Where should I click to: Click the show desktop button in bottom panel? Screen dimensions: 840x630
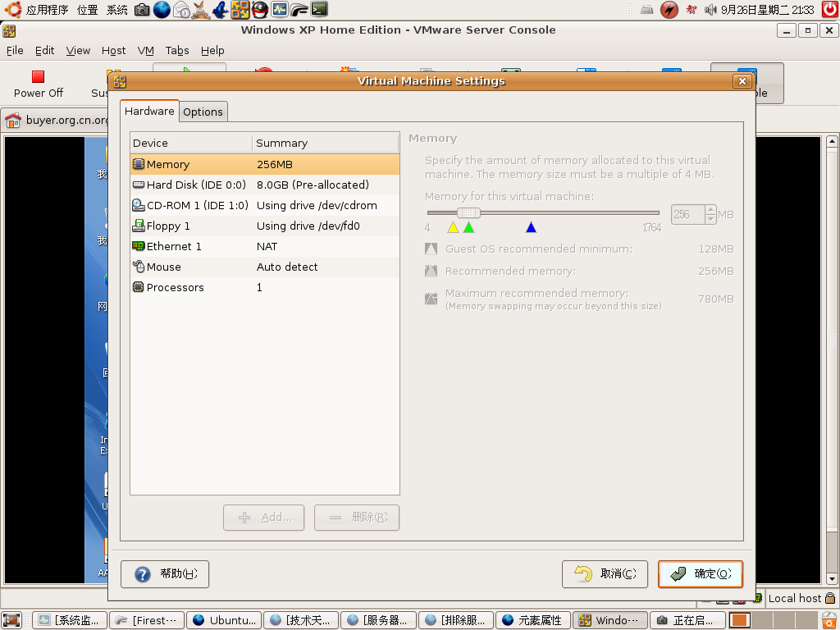[x=11, y=620]
